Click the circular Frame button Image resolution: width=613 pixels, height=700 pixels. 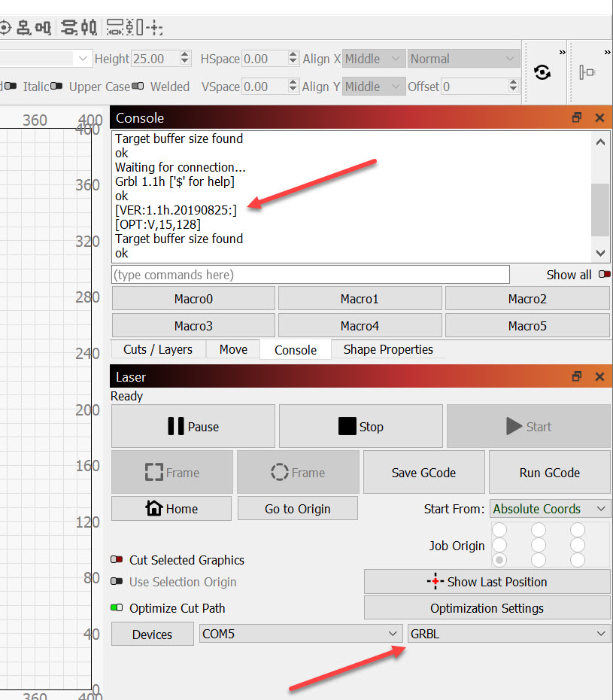(x=297, y=473)
